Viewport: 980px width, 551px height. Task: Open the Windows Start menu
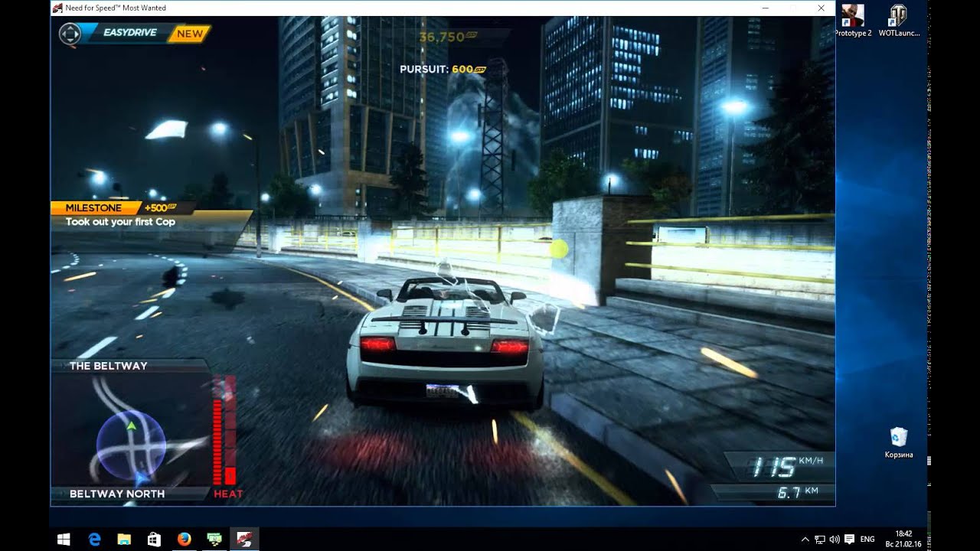pos(64,539)
